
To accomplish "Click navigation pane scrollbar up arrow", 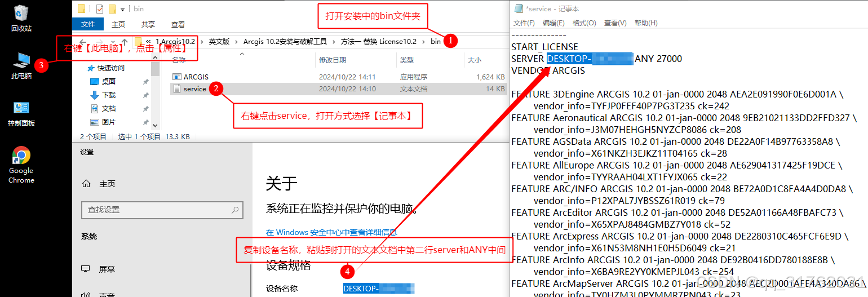I will (156, 59).
